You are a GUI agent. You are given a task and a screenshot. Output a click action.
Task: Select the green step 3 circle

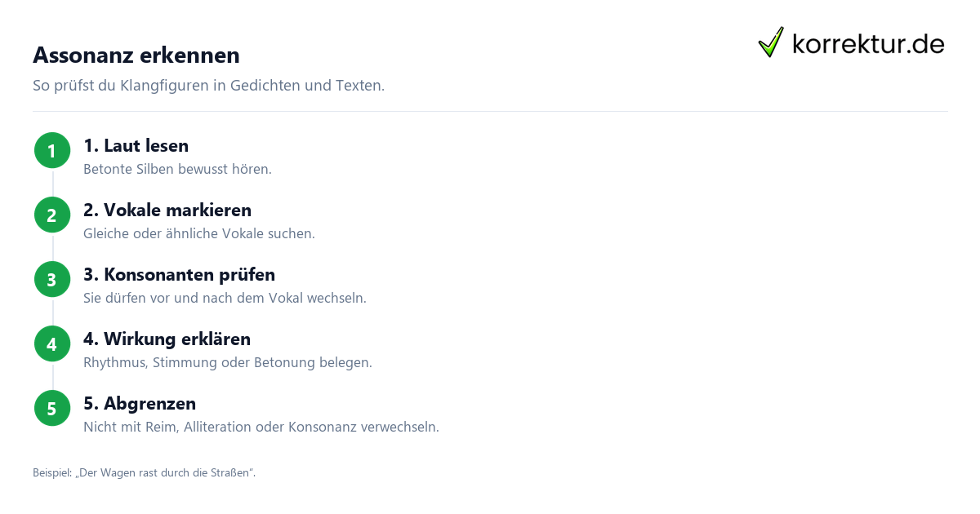52,280
